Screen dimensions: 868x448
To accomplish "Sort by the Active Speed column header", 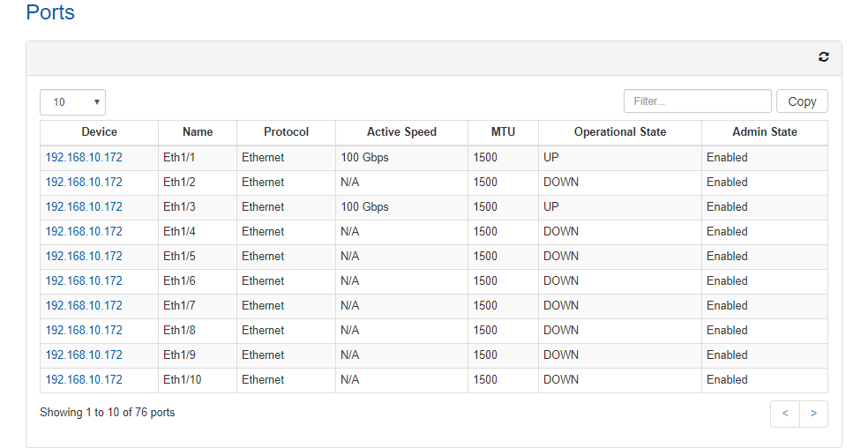I will [x=401, y=132].
